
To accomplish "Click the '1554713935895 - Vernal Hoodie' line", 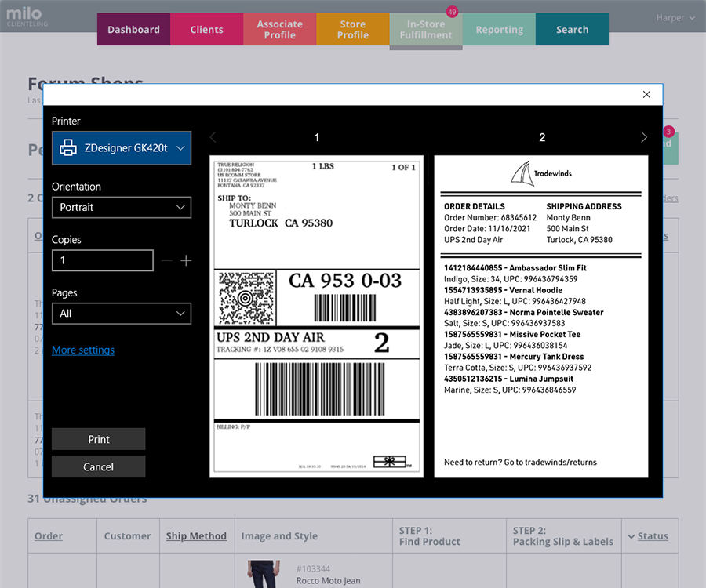I will tap(504, 290).
